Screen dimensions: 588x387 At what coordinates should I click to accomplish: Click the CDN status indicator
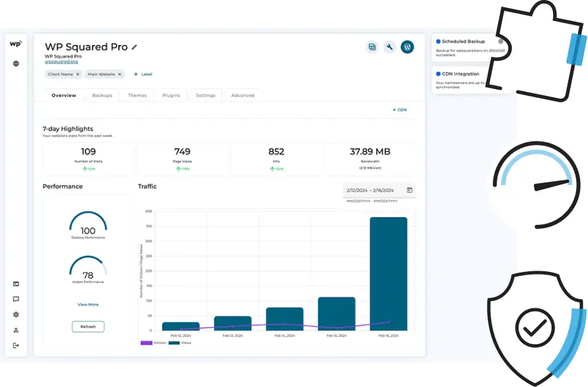point(399,110)
